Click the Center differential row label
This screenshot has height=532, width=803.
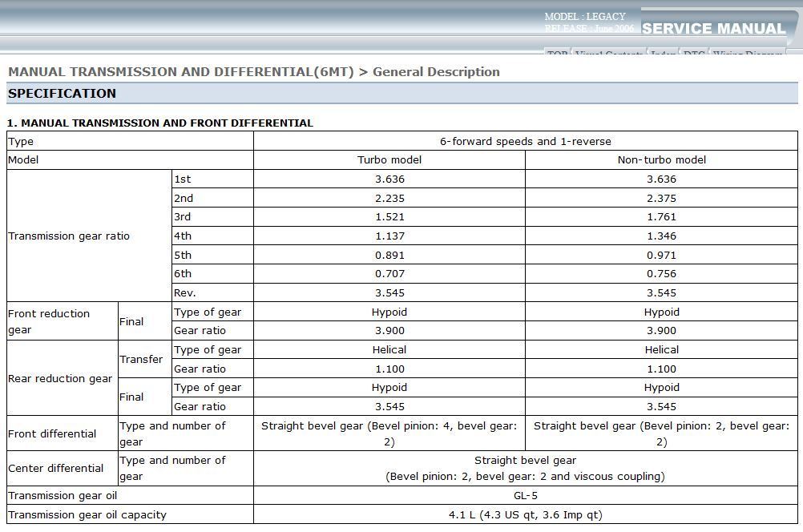click(56, 469)
